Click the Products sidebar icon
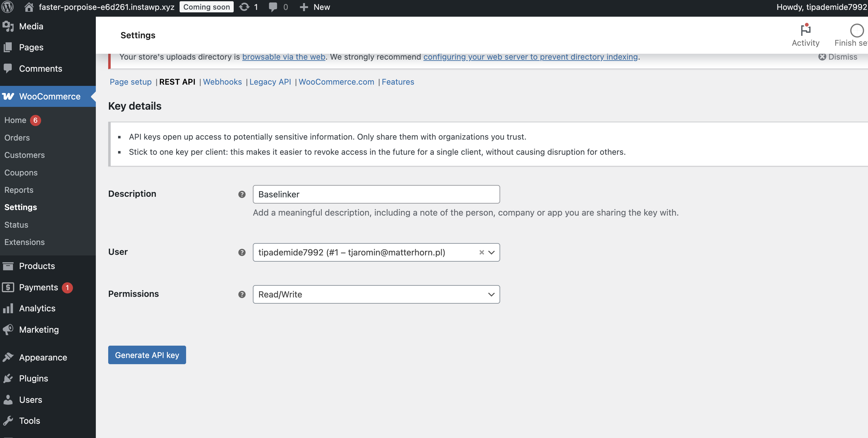The image size is (868, 438). (8, 266)
